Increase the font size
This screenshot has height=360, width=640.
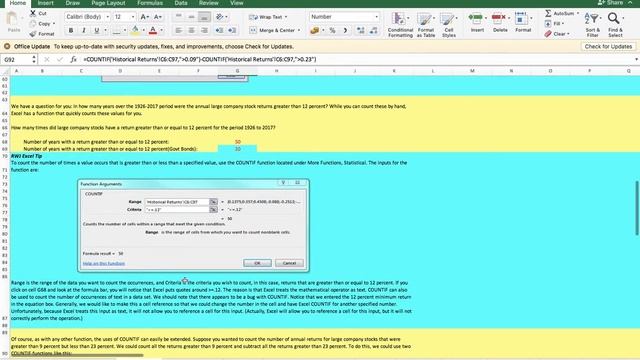click(144, 17)
